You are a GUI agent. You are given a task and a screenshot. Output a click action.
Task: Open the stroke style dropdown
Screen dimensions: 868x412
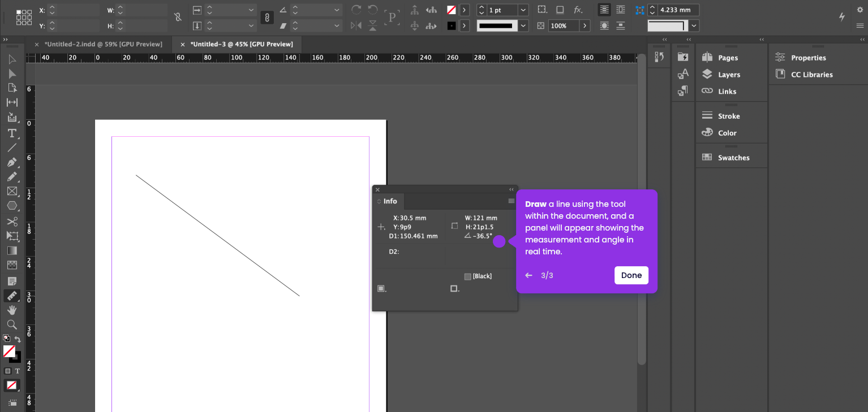click(x=523, y=25)
